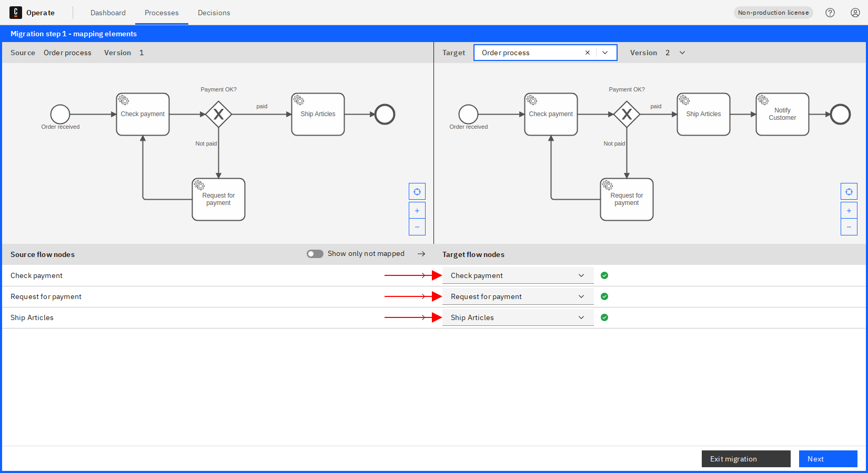This screenshot has width=868, height=473.
Task: Open the Ship Articles mapping dropdown
Action: 581,317
